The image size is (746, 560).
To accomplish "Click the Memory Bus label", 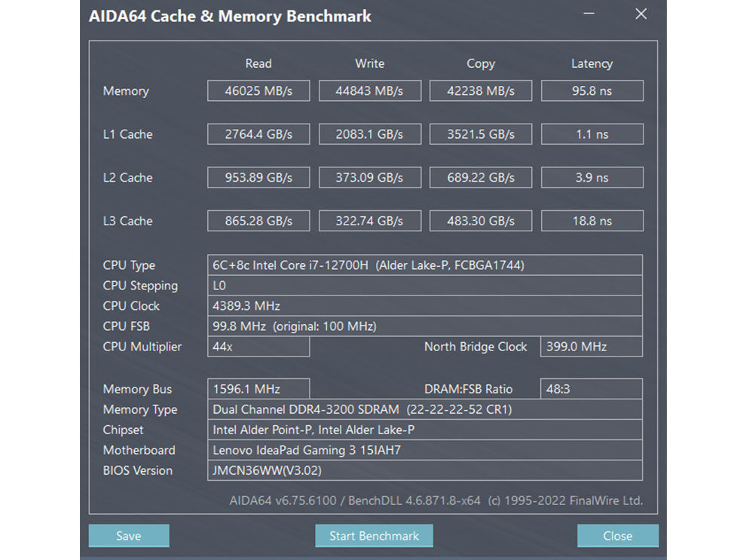I will [137, 389].
